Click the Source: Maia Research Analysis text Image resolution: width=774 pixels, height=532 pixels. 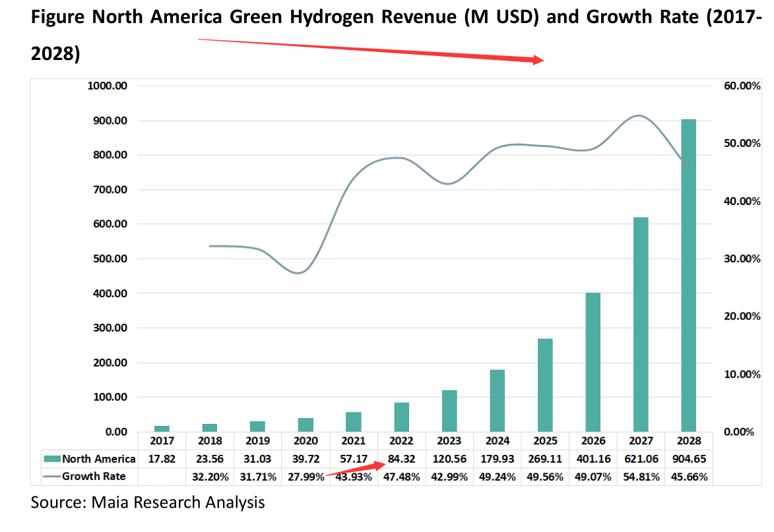click(148, 503)
